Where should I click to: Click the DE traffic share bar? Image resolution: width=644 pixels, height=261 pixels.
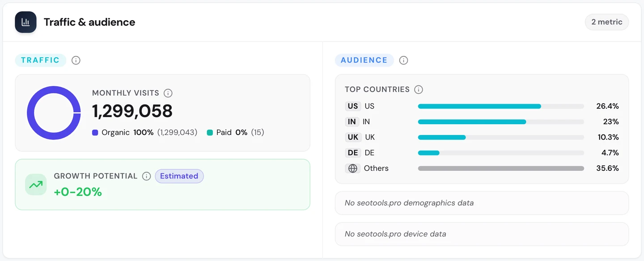coord(501,153)
